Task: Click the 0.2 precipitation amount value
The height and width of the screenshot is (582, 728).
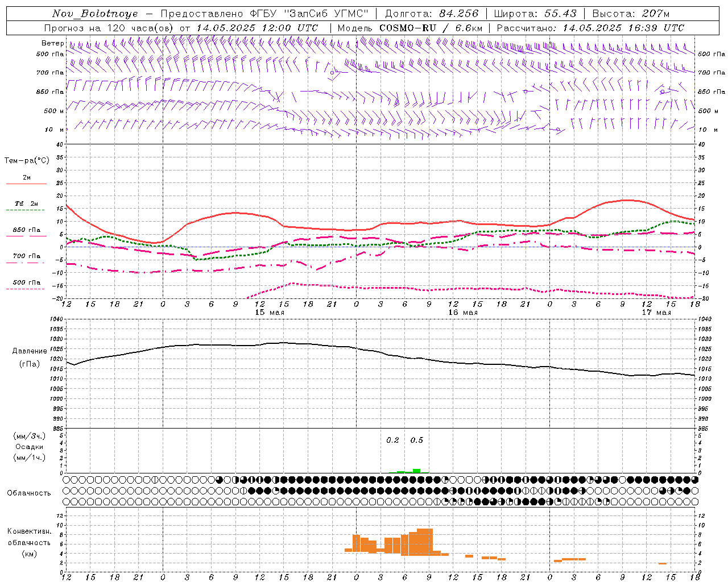Action: click(x=392, y=440)
